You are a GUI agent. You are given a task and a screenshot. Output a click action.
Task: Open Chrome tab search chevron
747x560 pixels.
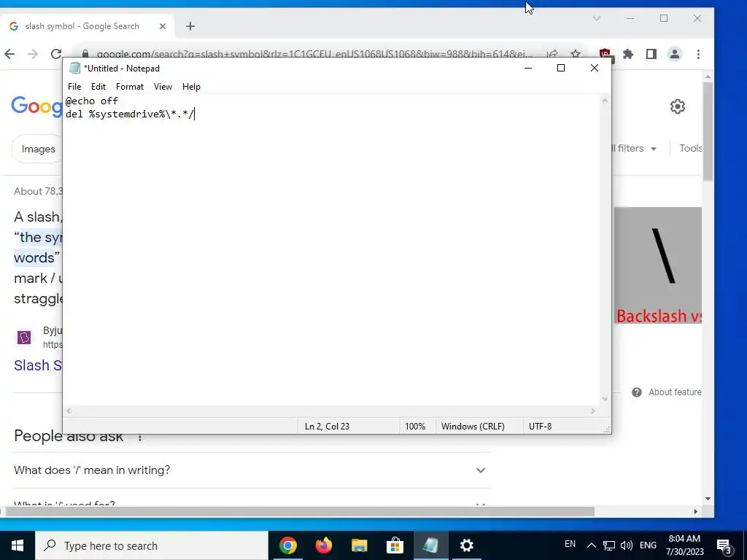coord(597,18)
